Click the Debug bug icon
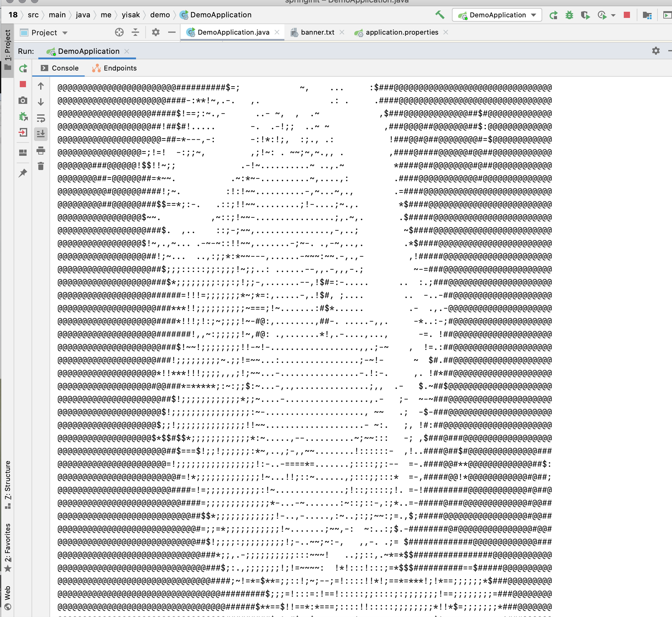Screen dimensions: 672x617 [569, 15]
